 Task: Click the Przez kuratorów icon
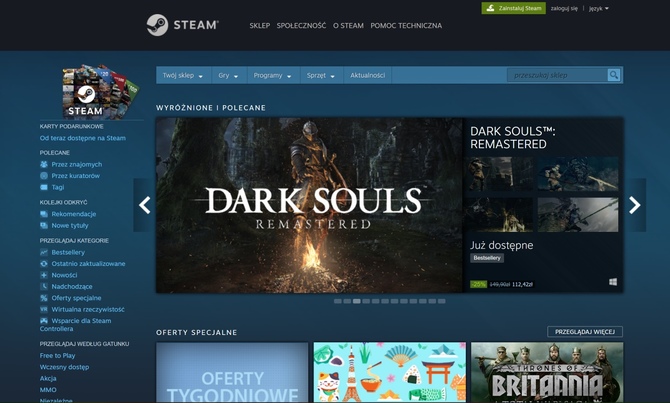point(44,176)
